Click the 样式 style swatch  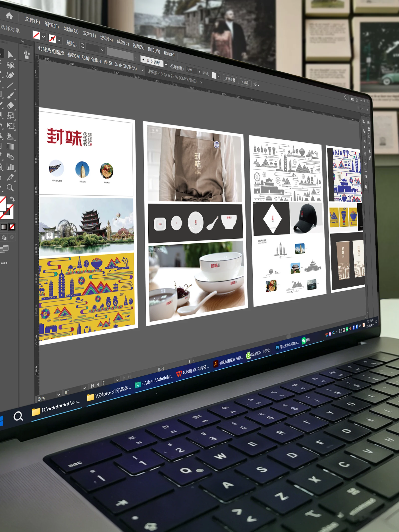point(214,76)
